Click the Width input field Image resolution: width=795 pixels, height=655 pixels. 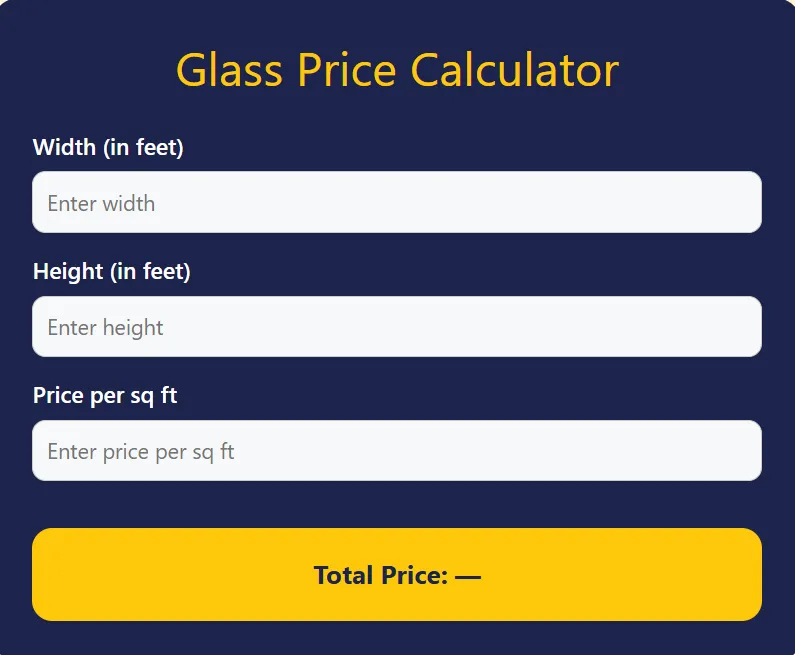tap(397, 202)
